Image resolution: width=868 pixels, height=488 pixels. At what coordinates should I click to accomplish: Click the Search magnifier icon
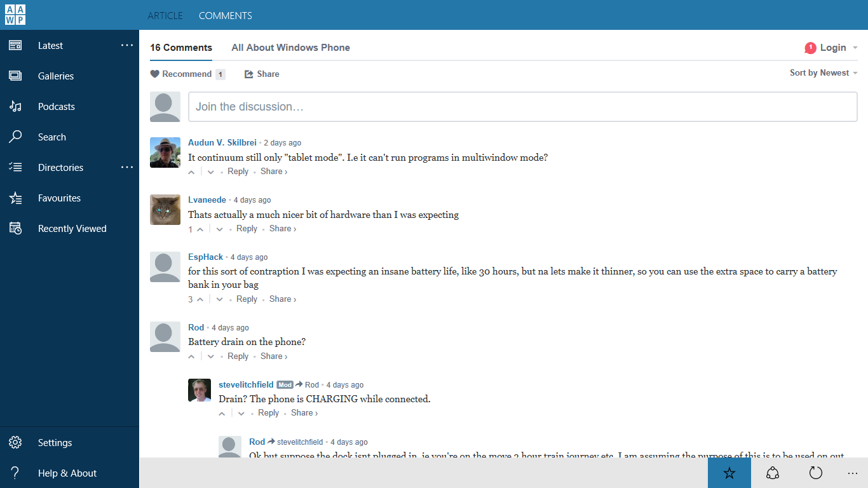coord(15,137)
